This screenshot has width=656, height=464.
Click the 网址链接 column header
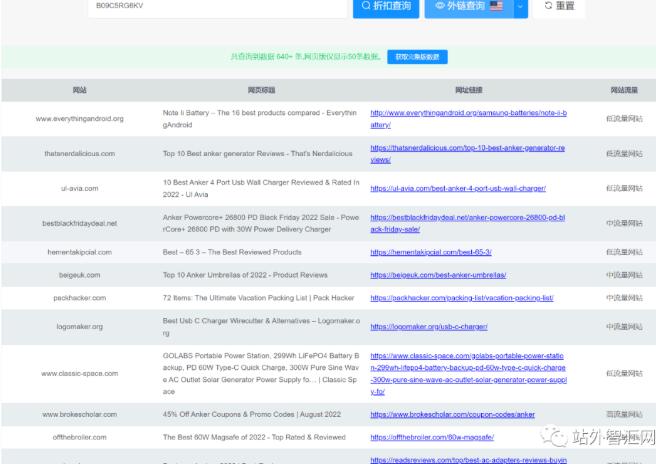pos(469,90)
